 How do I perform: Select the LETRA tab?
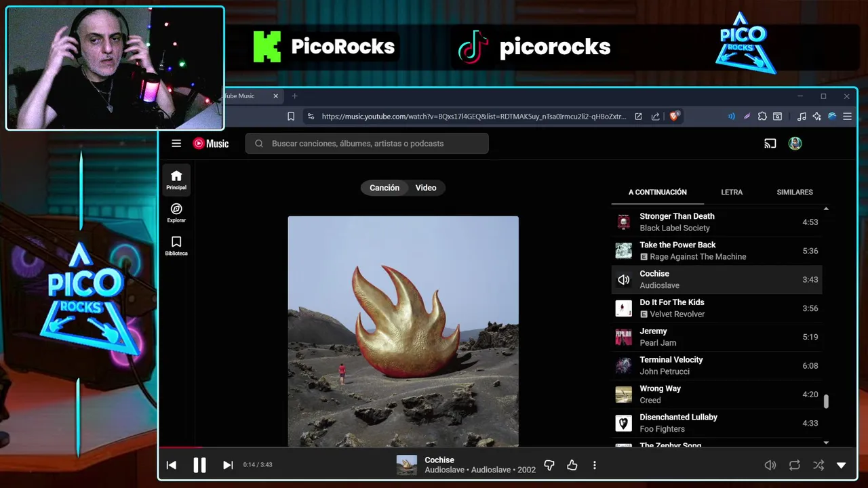click(732, 192)
